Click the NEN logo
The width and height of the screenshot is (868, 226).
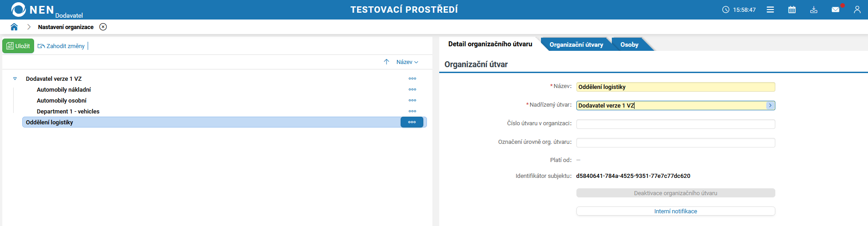point(33,10)
